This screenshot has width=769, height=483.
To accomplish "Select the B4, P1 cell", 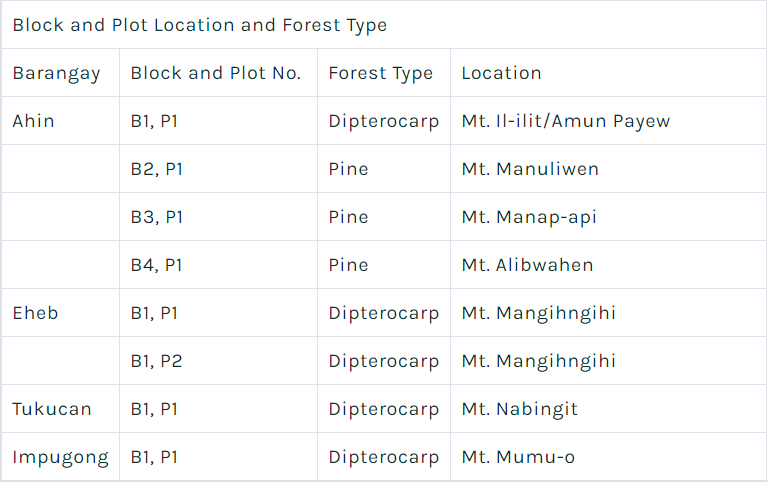I will tap(156, 265).
